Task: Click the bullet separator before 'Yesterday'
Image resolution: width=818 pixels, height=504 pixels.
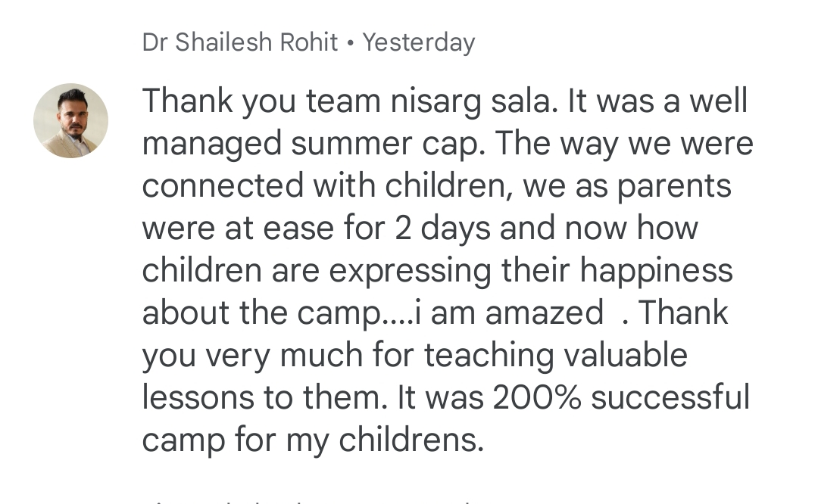Action: tap(350, 44)
